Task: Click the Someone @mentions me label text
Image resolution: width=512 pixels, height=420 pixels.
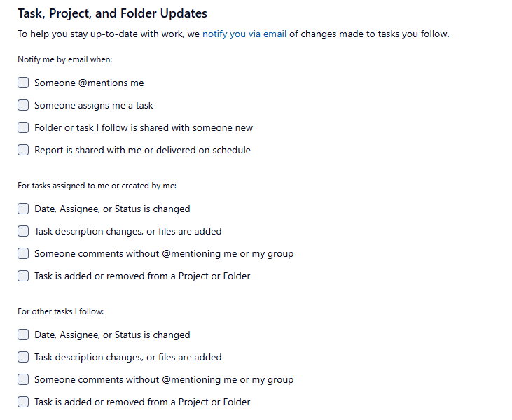Action: pos(89,83)
